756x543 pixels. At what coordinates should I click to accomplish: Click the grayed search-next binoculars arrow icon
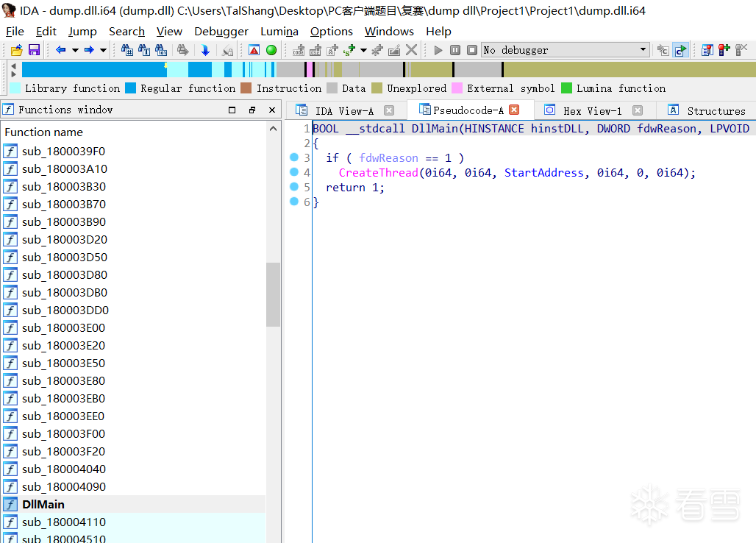point(182,50)
